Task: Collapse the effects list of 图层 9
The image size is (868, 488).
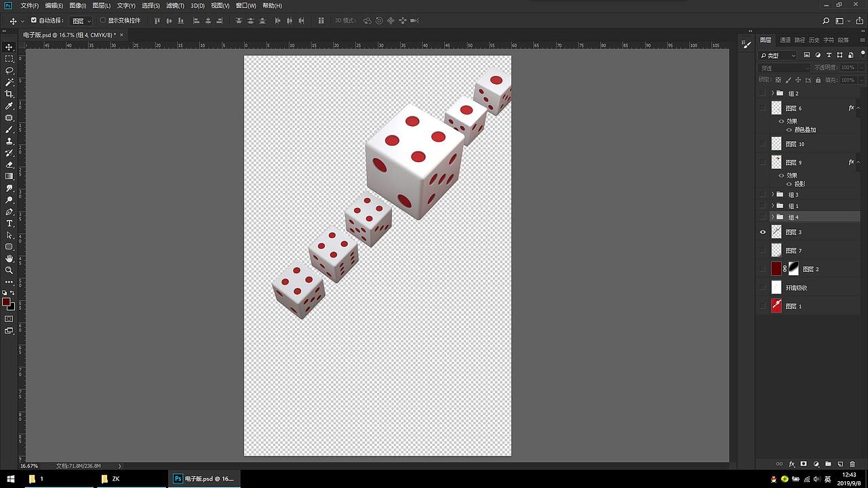Action: point(858,163)
